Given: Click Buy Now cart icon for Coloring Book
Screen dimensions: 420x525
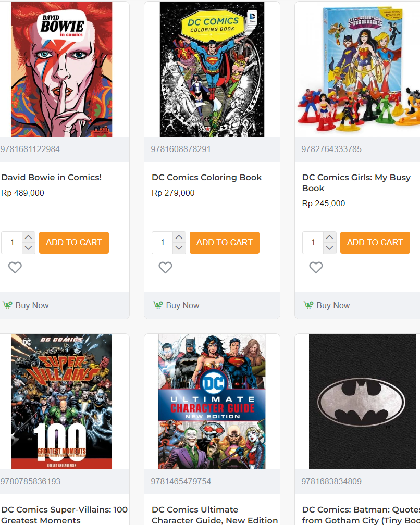Looking at the screenshot, I should [158, 305].
